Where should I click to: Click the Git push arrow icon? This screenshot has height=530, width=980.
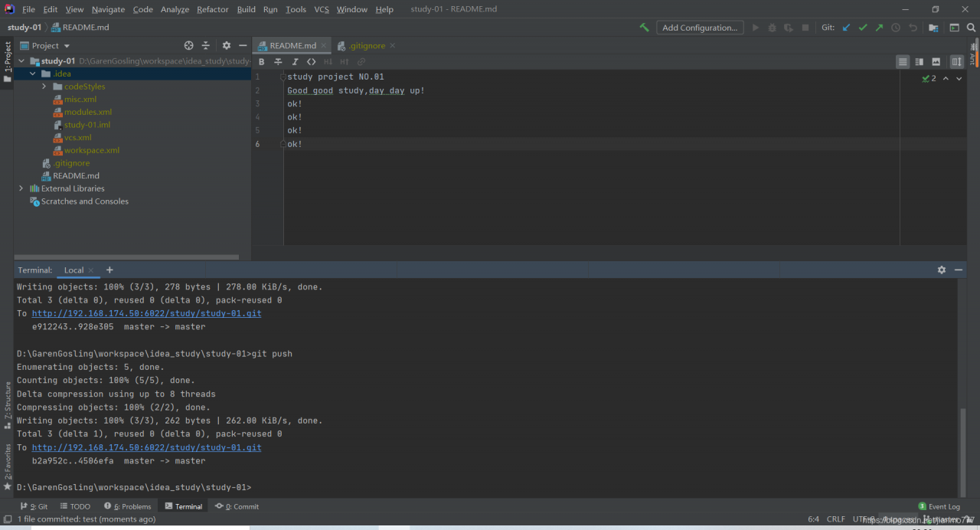point(879,28)
